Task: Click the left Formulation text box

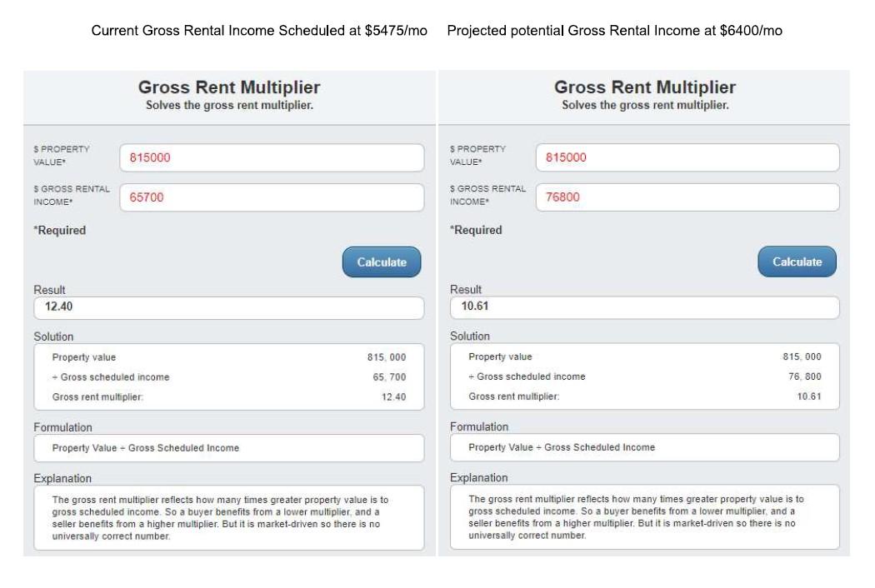Action: point(228,448)
